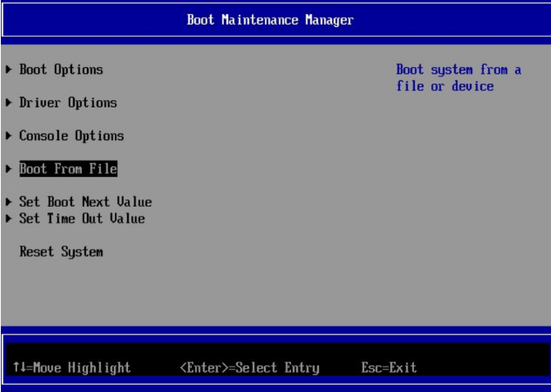Click the Esc=Exit hint

pos(389,367)
